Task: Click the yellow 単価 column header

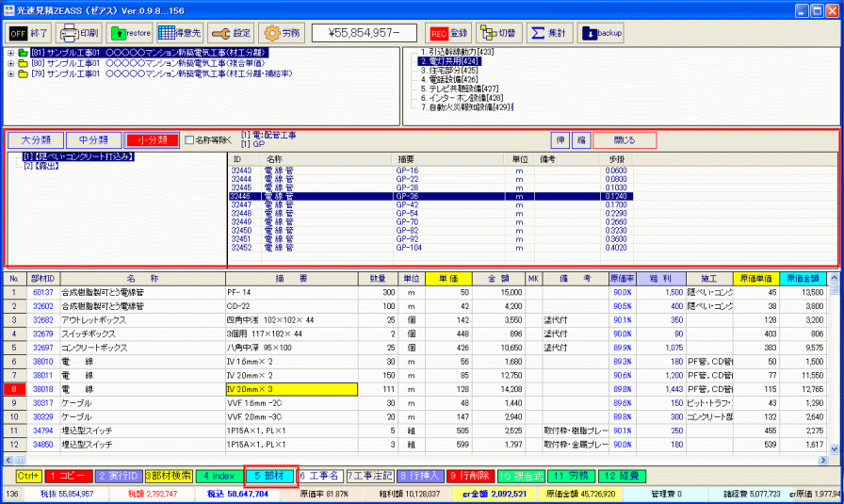Action: (448, 279)
